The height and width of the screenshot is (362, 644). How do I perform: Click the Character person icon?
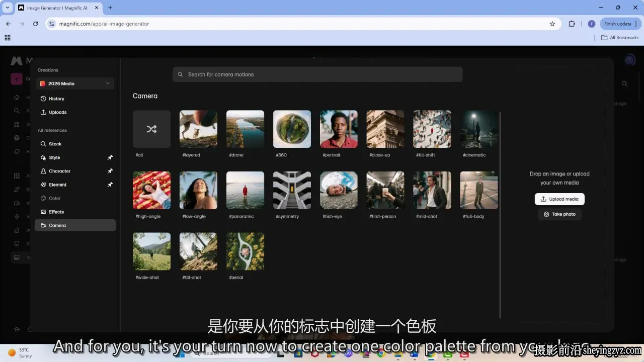point(43,171)
